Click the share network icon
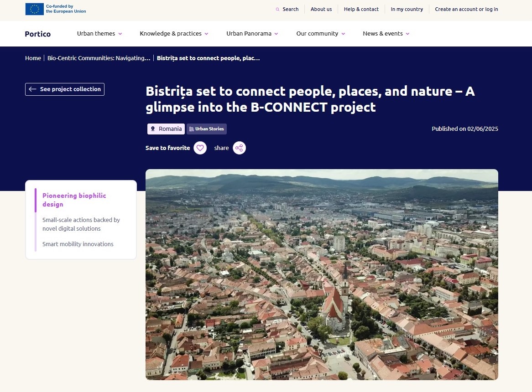This screenshot has height=392, width=532. point(239,148)
